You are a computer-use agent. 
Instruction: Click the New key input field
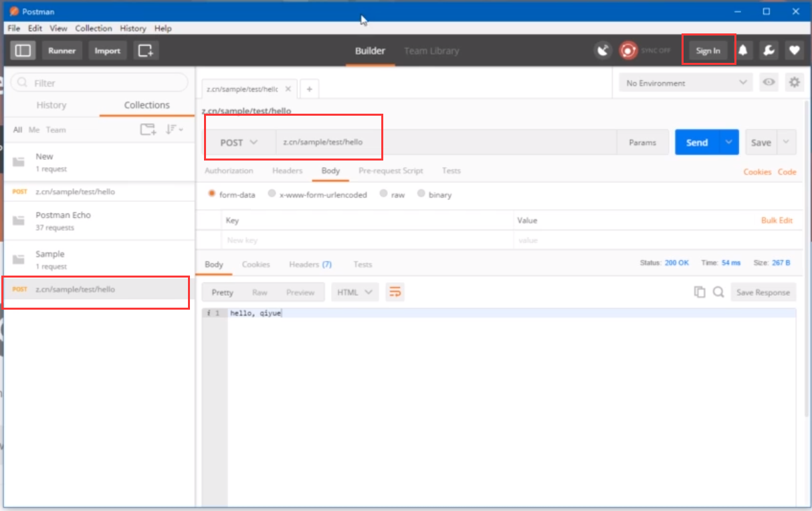coord(367,239)
